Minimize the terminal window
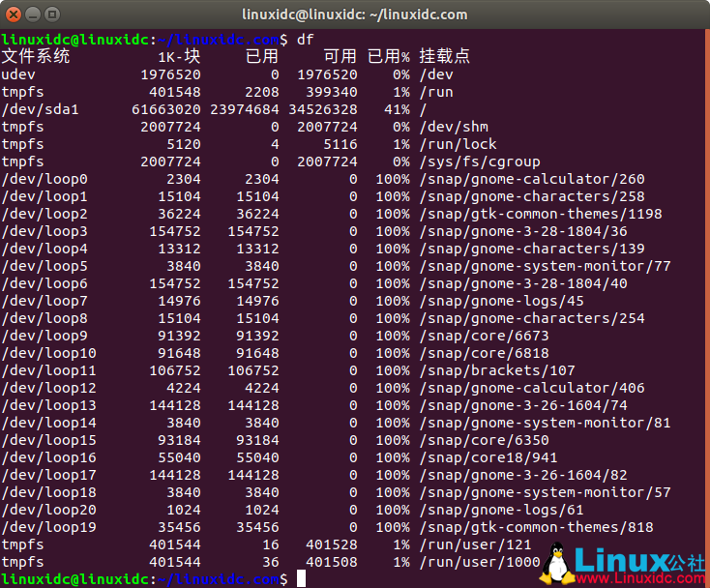The width and height of the screenshot is (710, 588). (x=33, y=15)
